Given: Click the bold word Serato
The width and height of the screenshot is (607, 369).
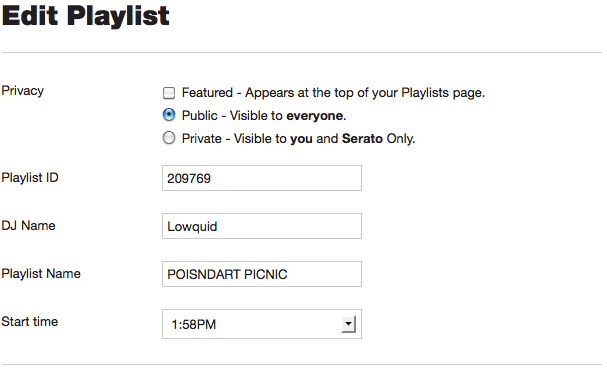Looking at the screenshot, I should point(362,139).
